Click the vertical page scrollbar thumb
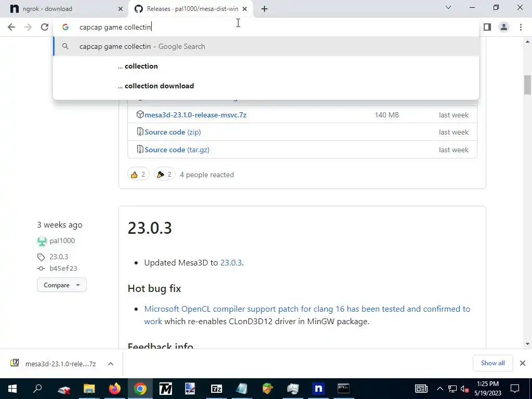 click(x=527, y=85)
